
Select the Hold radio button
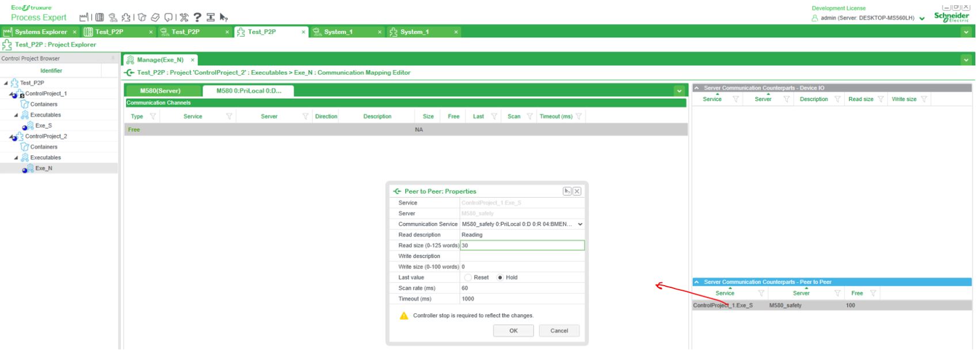point(500,278)
